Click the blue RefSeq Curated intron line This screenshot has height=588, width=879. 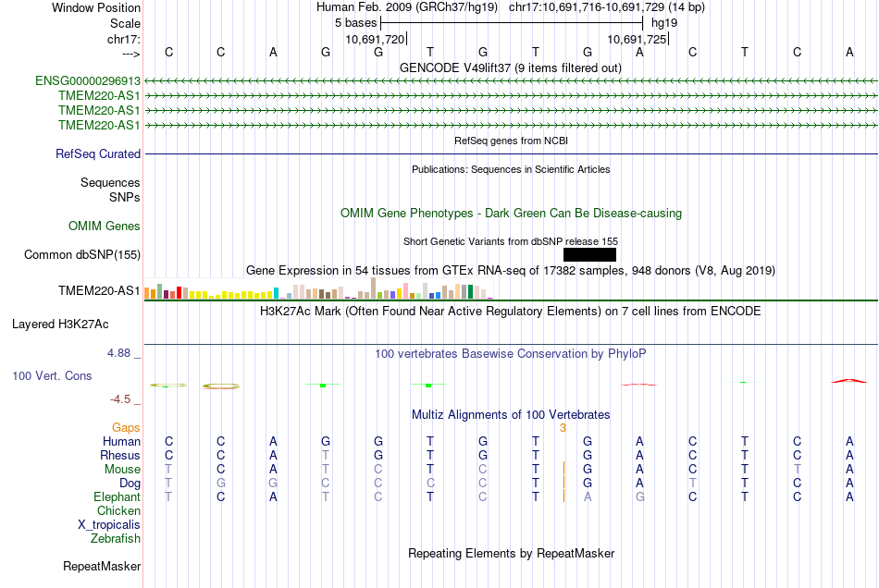click(511, 154)
